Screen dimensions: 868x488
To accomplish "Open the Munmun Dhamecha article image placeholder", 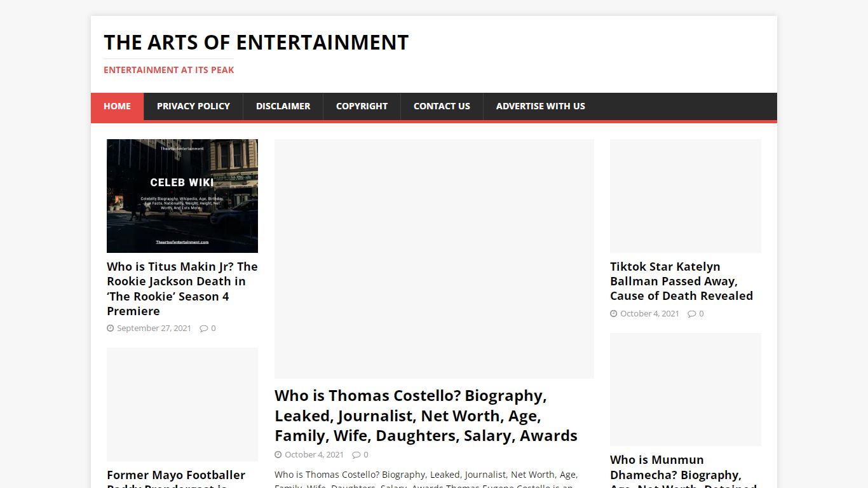I will click(x=686, y=390).
